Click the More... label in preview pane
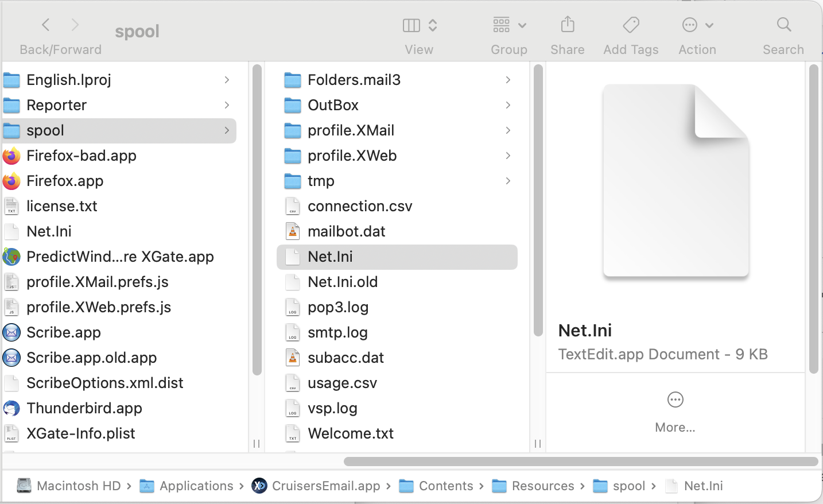 [x=676, y=427]
